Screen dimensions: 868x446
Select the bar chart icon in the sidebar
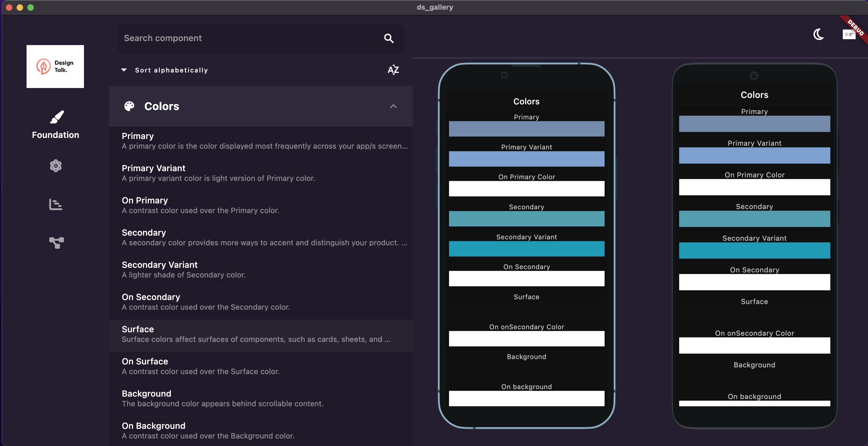pyautogui.click(x=55, y=205)
